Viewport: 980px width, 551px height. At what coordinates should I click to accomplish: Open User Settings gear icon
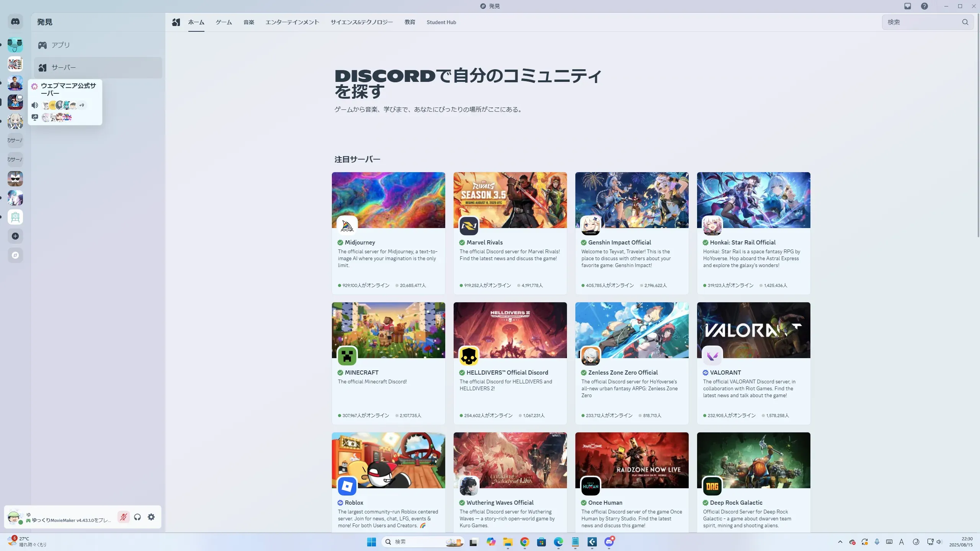click(151, 517)
